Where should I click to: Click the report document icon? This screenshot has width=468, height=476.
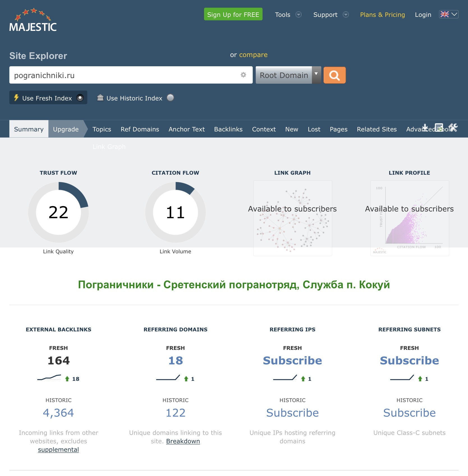(439, 127)
